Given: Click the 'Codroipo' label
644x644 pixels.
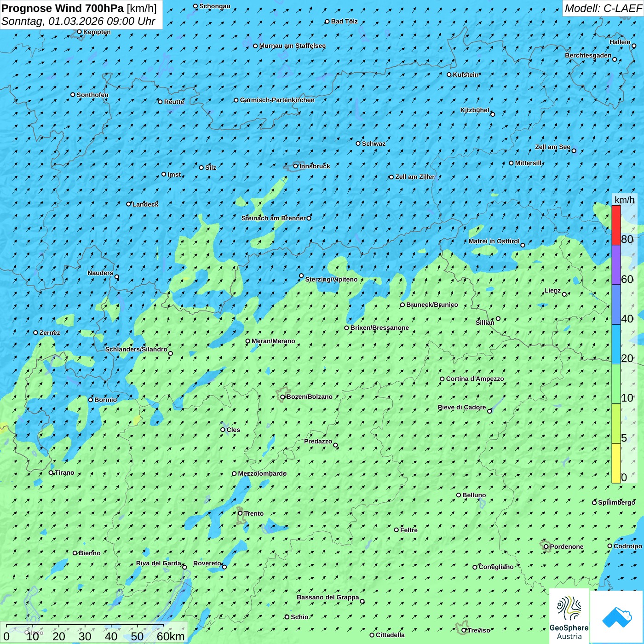Looking at the screenshot, I should pyautogui.click(x=628, y=546).
